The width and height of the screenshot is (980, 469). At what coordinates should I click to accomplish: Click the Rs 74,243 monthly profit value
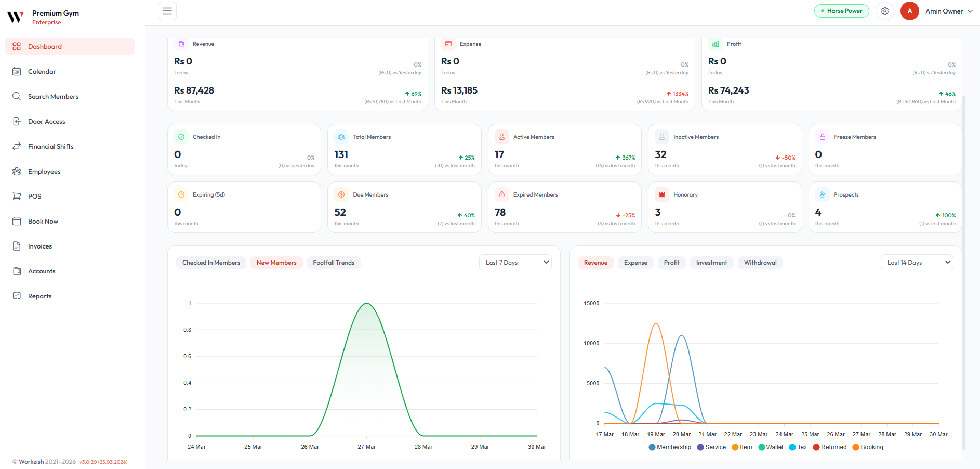pyautogui.click(x=729, y=90)
